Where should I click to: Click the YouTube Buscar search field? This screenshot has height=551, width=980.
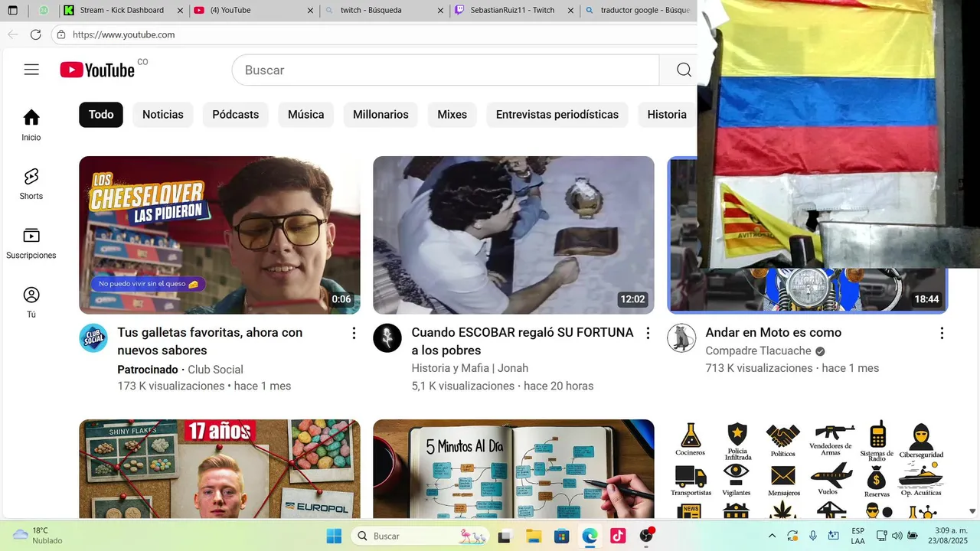446,70
